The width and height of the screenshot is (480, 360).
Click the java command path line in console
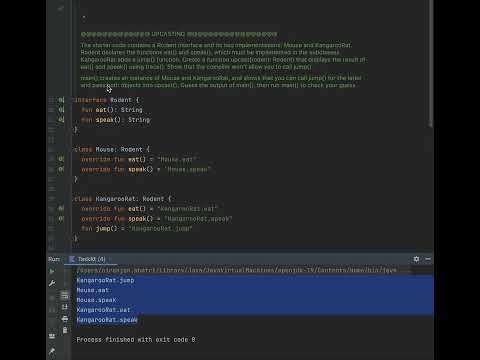tap(237, 270)
